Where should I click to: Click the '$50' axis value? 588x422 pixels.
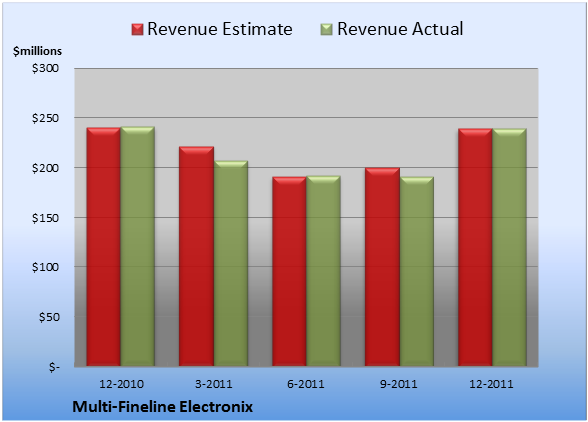tap(49, 317)
